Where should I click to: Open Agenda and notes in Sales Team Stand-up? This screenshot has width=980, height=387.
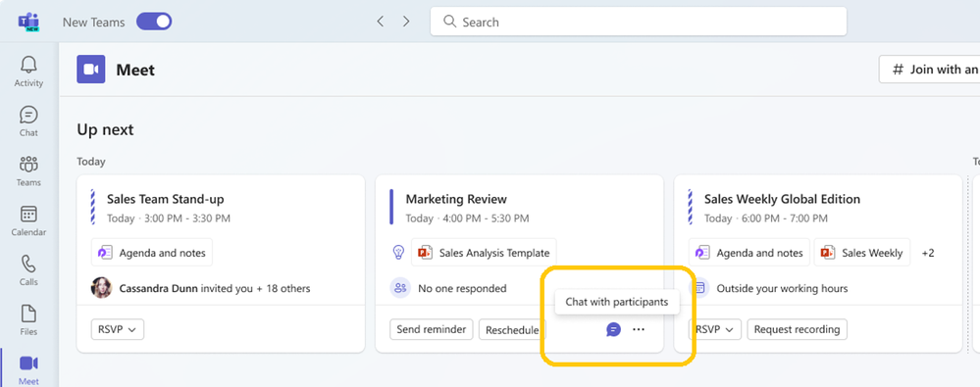pyautogui.click(x=152, y=253)
